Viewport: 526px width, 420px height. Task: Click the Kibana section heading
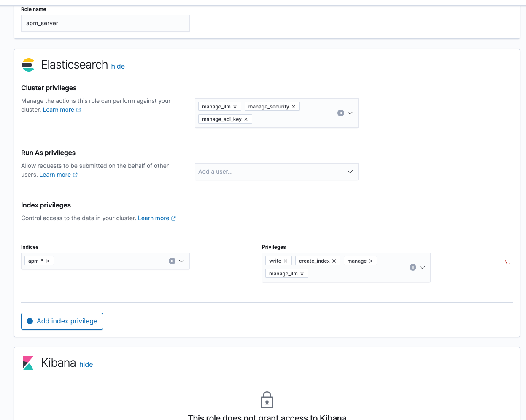(59, 363)
